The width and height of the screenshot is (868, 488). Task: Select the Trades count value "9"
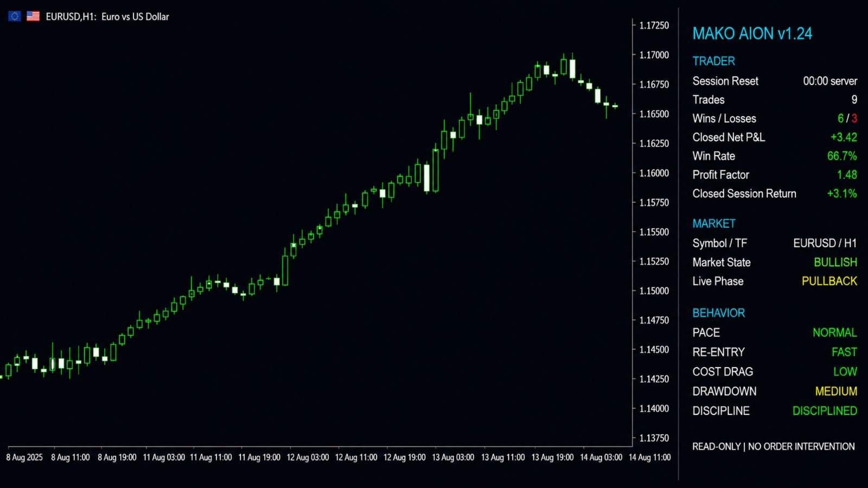pyautogui.click(x=854, y=100)
